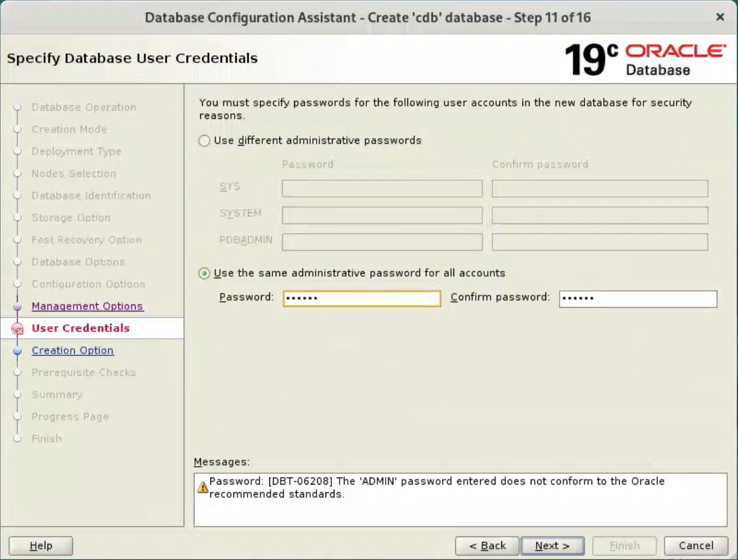Click the Nodes Selection step
The width and height of the screenshot is (738, 560).
[74, 174]
